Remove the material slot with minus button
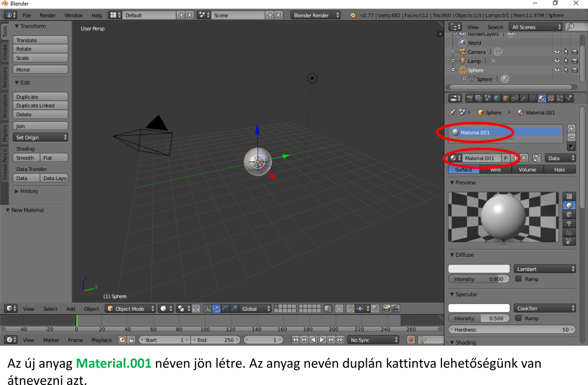This screenshot has width=588, height=385. pos(571,138)
